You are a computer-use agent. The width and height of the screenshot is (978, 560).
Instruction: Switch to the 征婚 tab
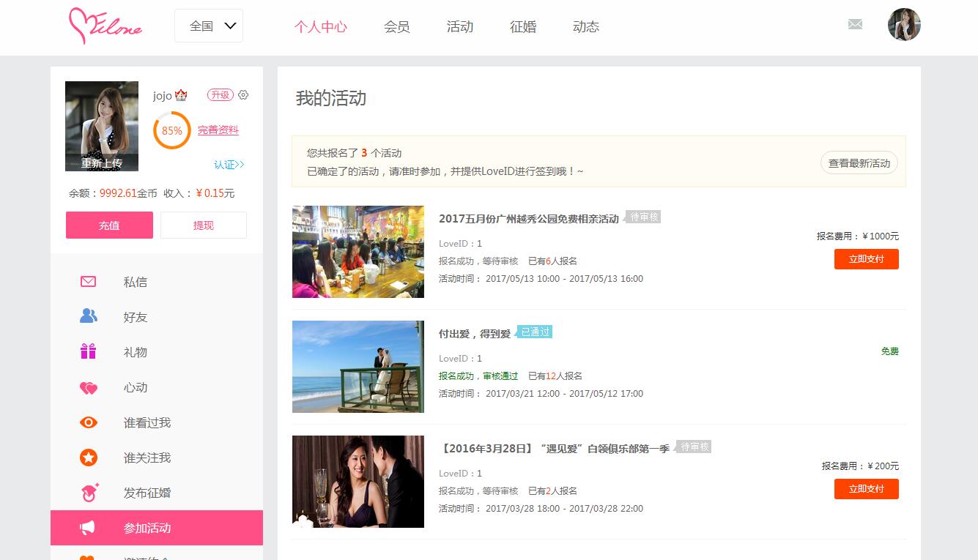coord(523,26)
